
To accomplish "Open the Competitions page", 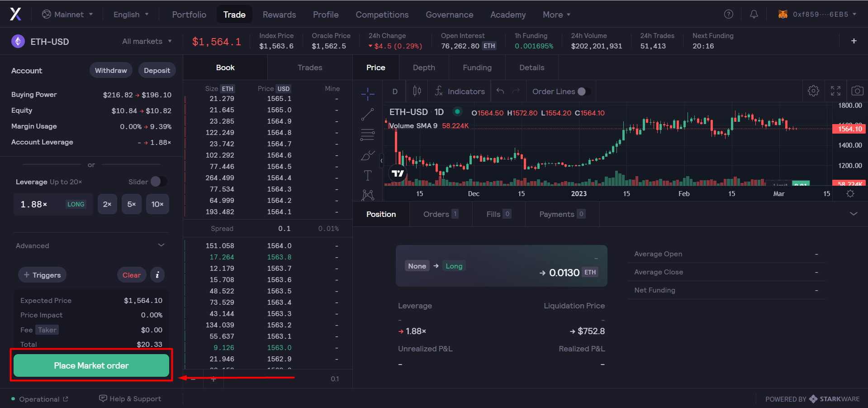I will [382, 14].
